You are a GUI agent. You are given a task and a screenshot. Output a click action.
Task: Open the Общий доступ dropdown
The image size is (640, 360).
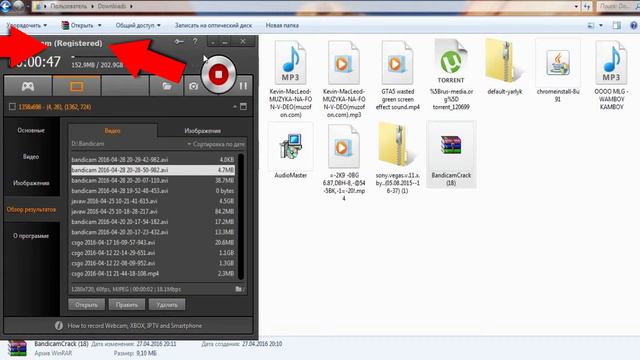point(138,25)
